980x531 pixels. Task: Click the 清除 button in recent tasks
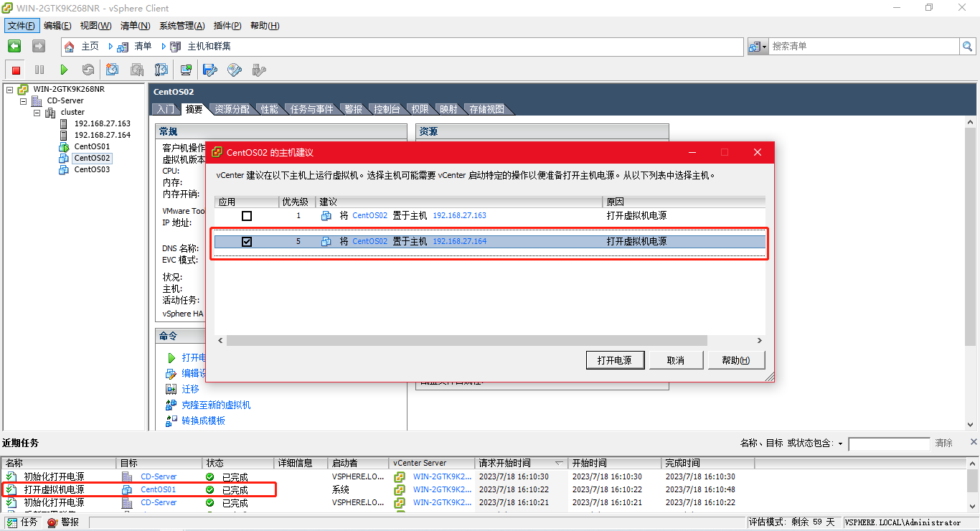point(944,443)
